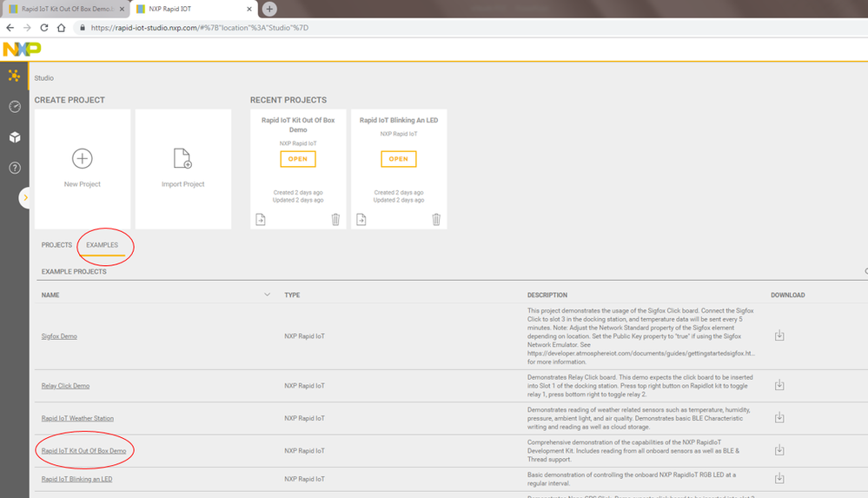The image size is (868, 498).
Task: Close the NXP Rapid IOT browser tab
Action: tap(249, 9)
